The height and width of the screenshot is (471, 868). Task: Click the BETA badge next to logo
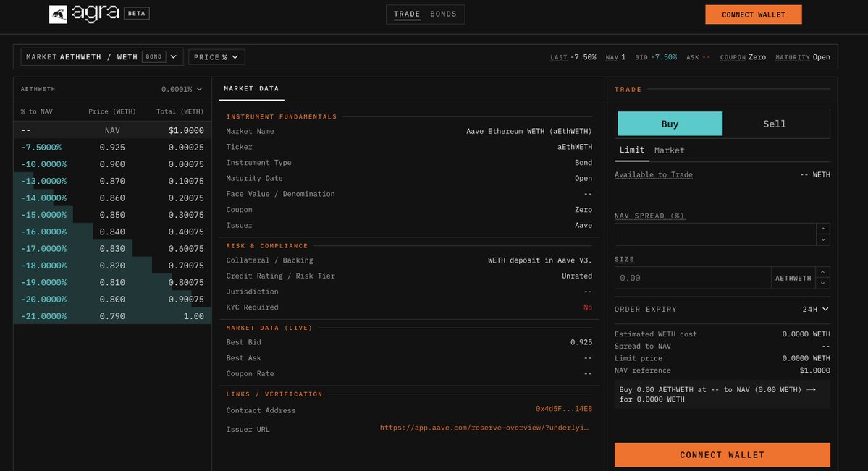tap(137, 13)
